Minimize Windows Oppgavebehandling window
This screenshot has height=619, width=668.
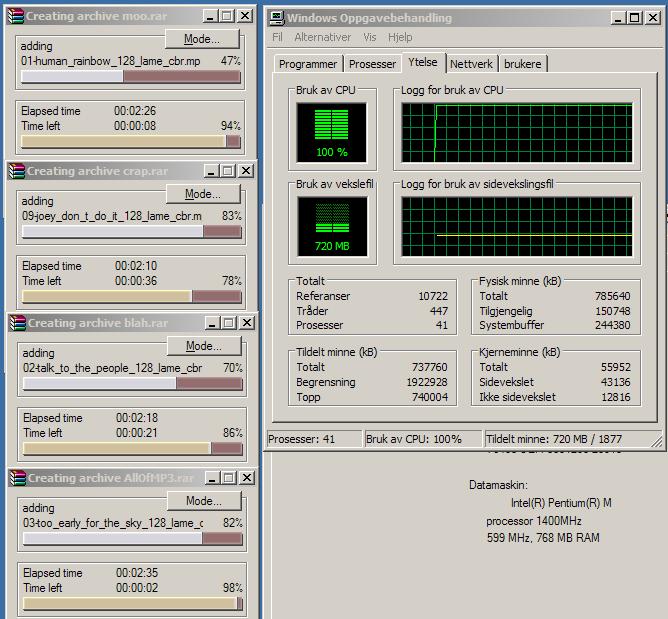point(618,18)
